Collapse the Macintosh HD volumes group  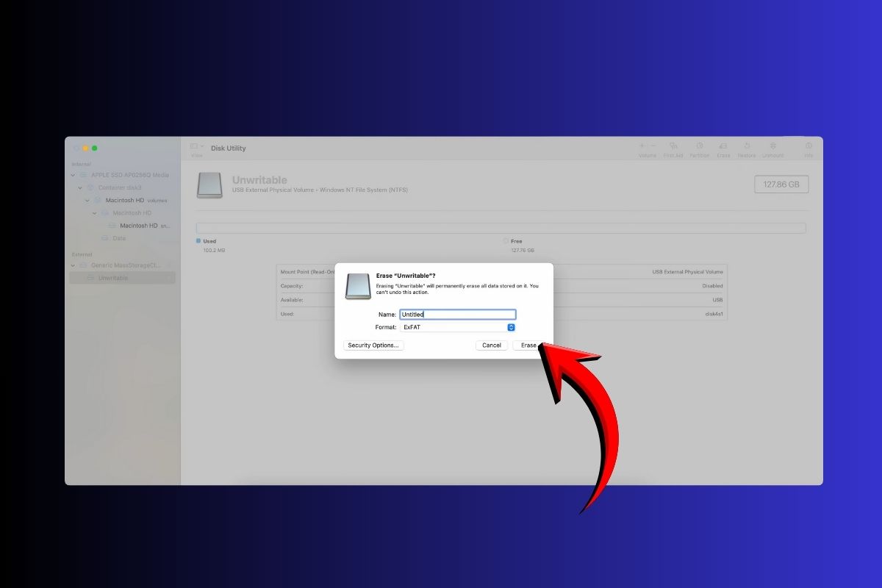tap(87, 200)
